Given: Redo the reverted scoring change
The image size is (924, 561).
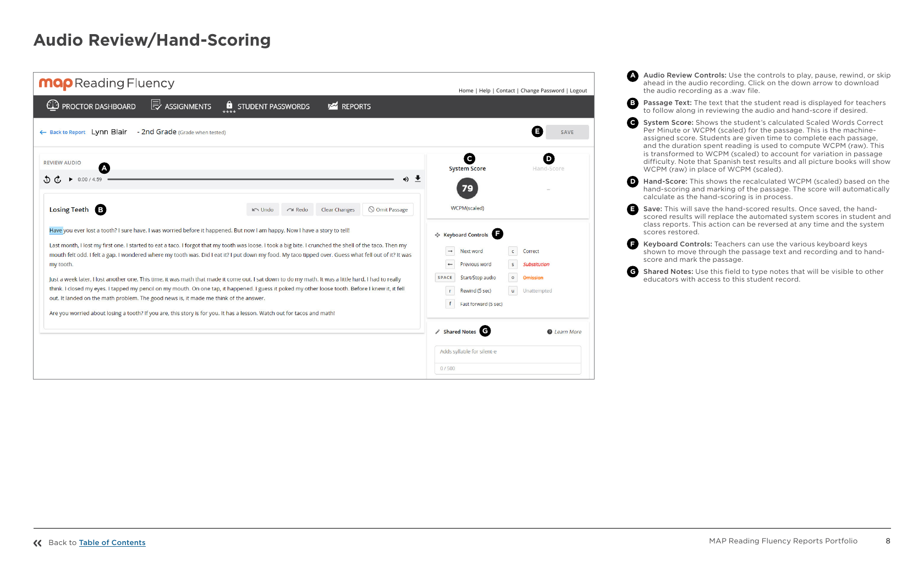Looking at the screenshot, I should (297, 210).
